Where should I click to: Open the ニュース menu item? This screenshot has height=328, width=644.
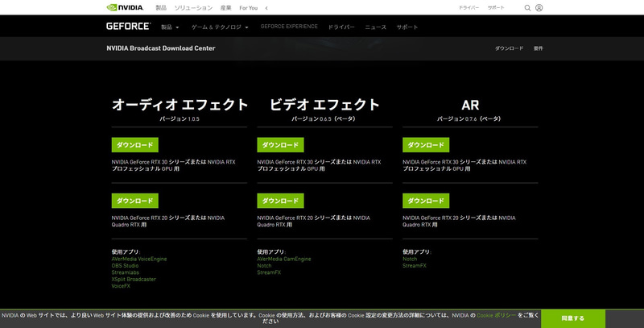click(x=375, y=27)
